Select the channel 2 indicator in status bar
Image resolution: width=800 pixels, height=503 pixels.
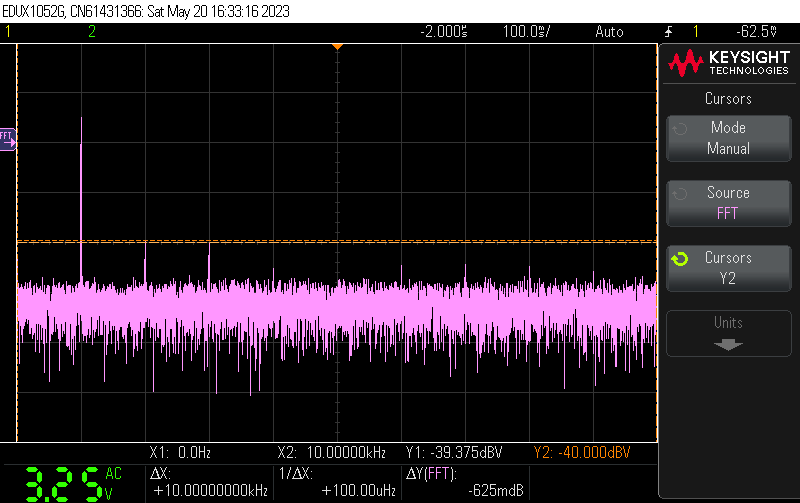tap(92, 32)
